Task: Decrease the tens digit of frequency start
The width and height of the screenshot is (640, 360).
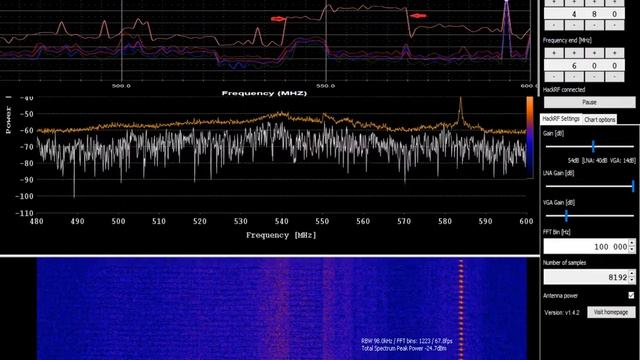Action: (594, 25)
